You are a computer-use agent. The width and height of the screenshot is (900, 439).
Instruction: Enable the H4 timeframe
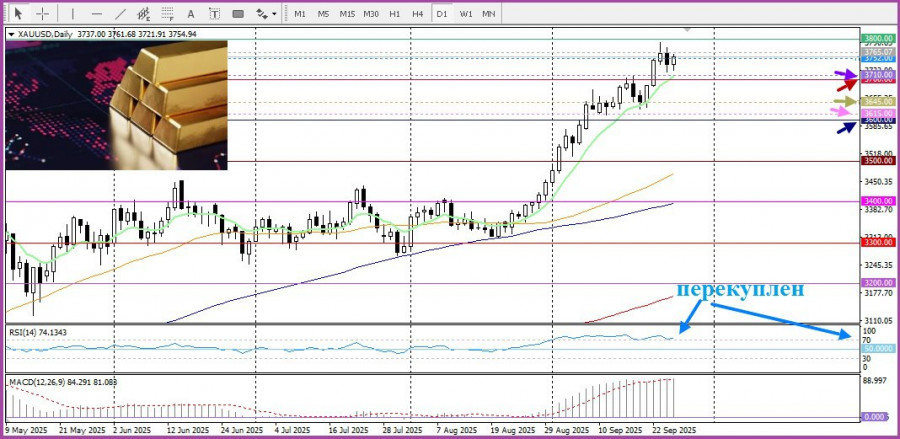coord(417,14)
